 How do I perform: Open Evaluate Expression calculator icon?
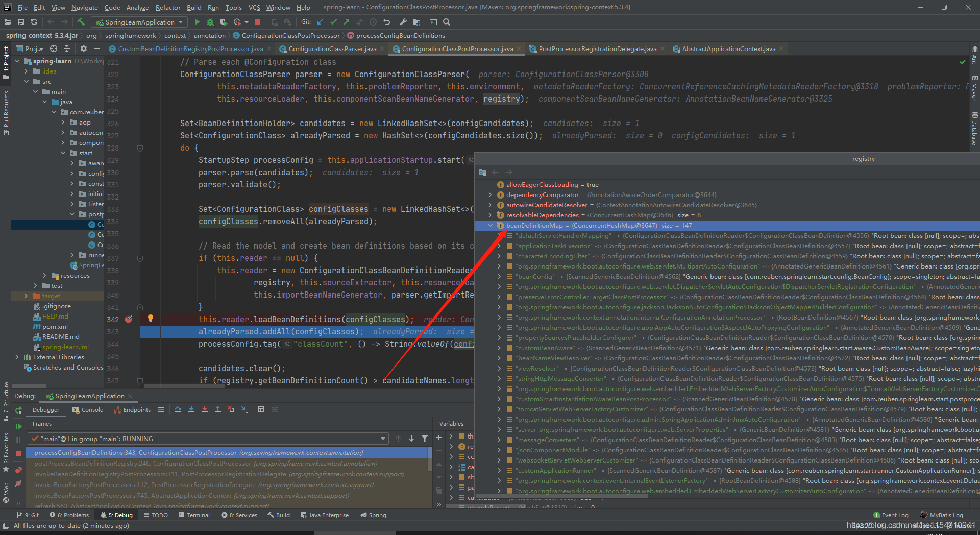(261, 409)
